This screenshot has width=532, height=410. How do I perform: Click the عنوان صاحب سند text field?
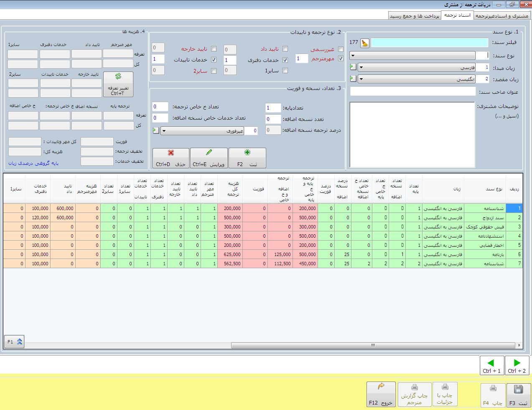tap(413, 91)
